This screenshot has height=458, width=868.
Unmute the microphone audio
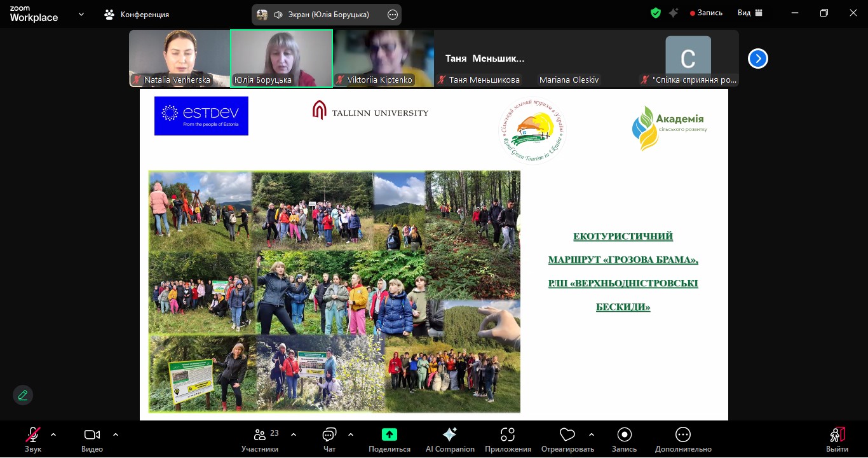(x=33, y=439)
